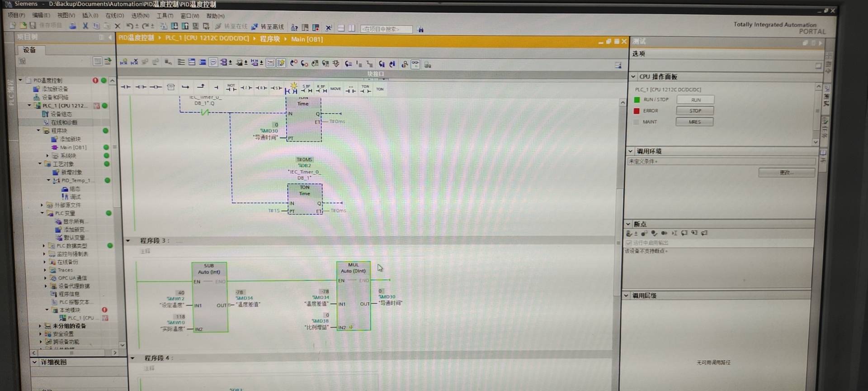The width and height of the screenshot is (868, 391).
Task: Select 添加新设备 in project tree
Action: pos(55,89)
